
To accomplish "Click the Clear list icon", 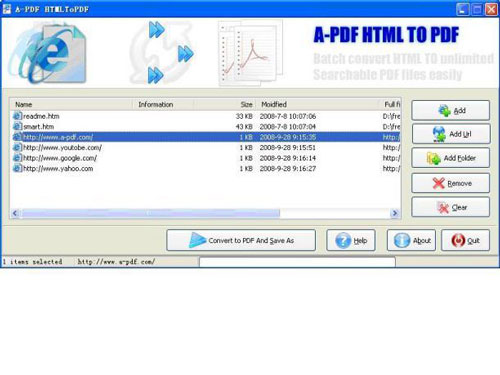I will pos(443,207).
